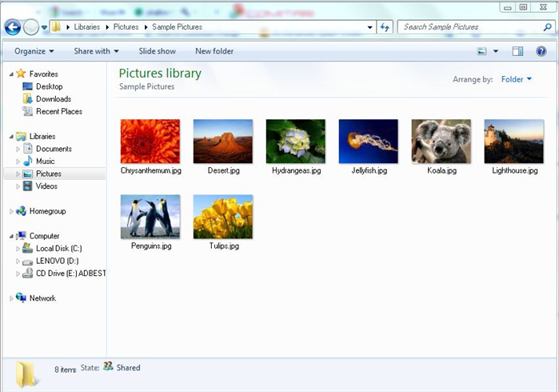Select the Koala.jpg thumbnail
Screen dimensions: 559x392
tap(441, 142)
